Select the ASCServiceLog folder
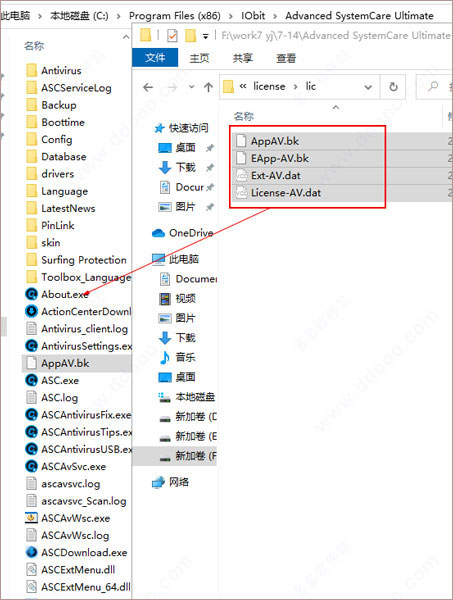The height and width of the screenshot is (600, 453). click(69, 88)
